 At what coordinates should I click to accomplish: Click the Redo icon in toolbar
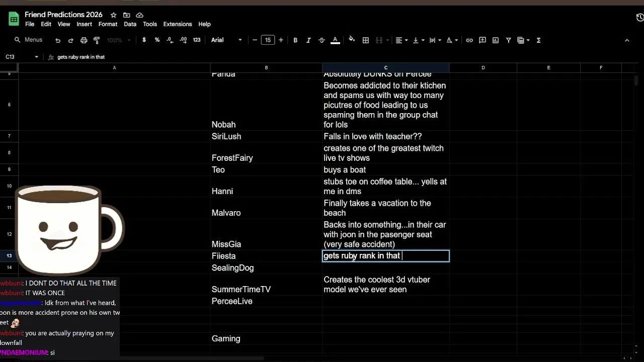pos(70,40)
